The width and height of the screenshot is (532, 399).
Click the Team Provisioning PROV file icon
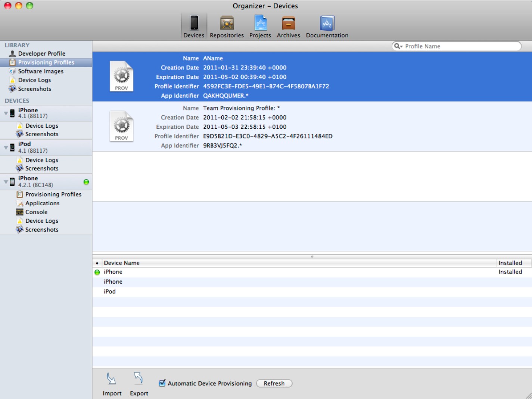121,126
